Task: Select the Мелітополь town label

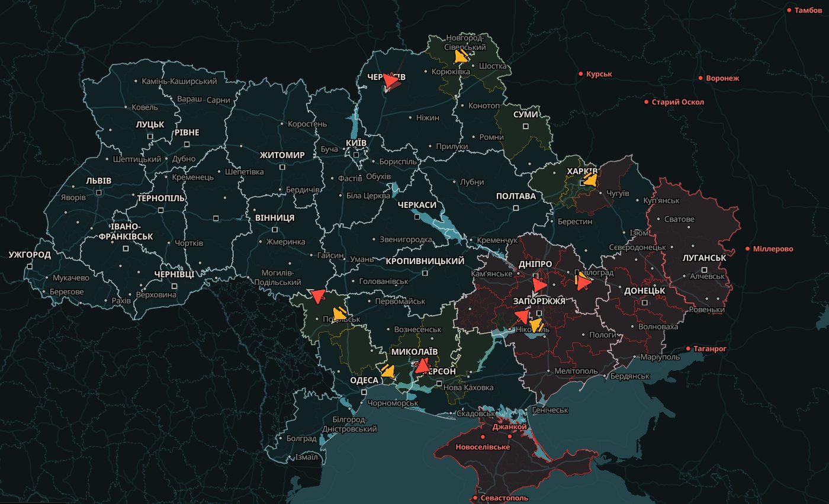Action: [x=576, y=371]
